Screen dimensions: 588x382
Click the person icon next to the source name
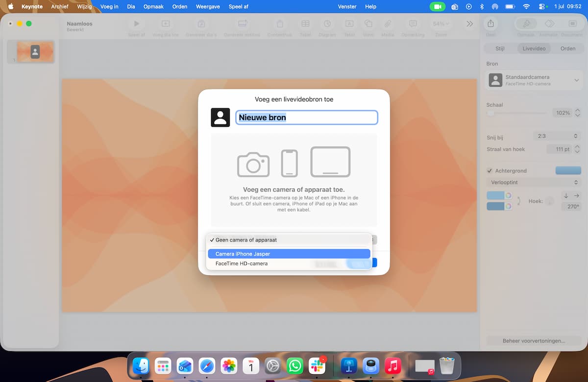click(220, 118)
